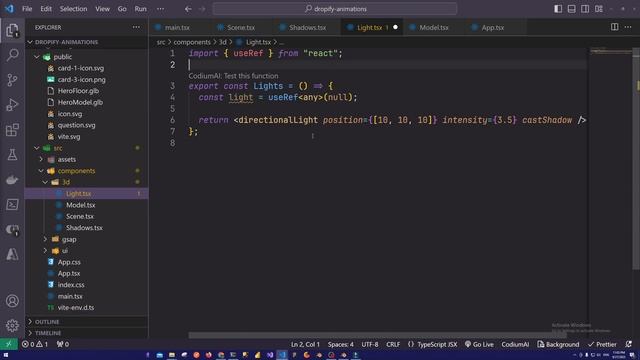Click the remote window indicator in status bar

tap(9, 344)
